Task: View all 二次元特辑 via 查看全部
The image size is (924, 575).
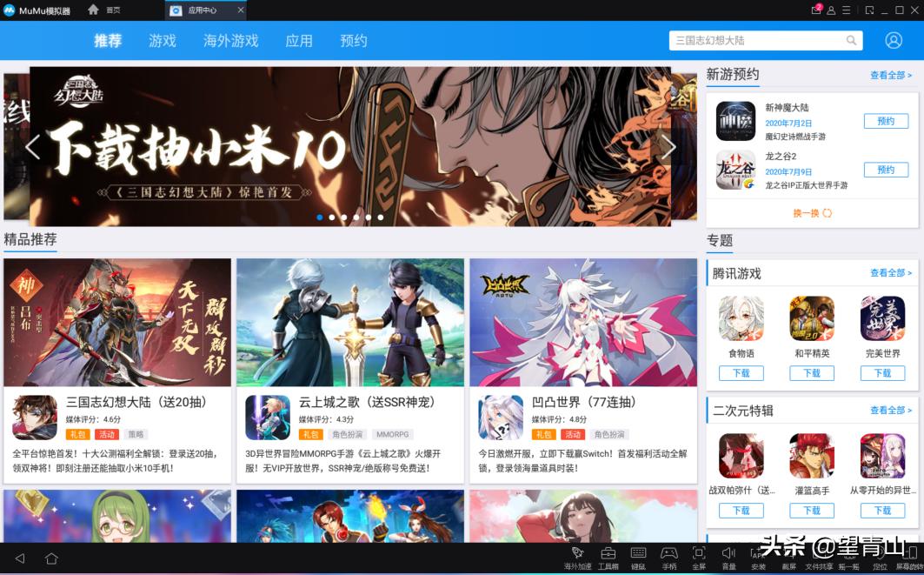Action: [890, 410]
